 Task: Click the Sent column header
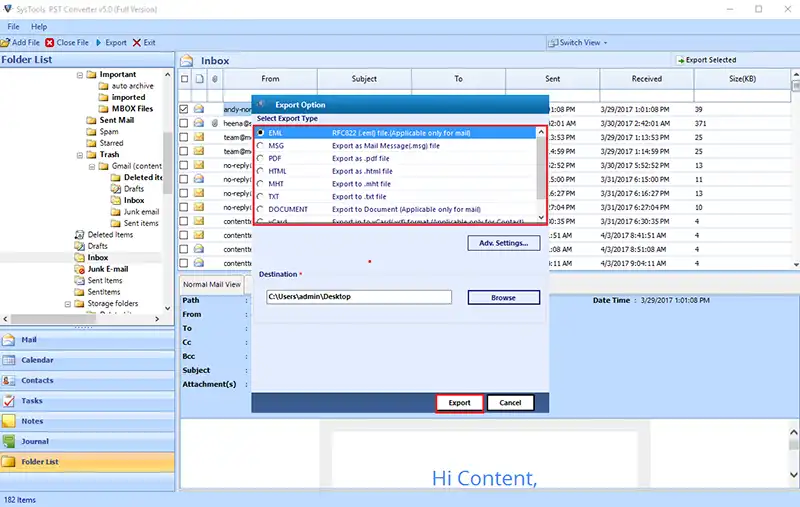click(x=553, y=79)
